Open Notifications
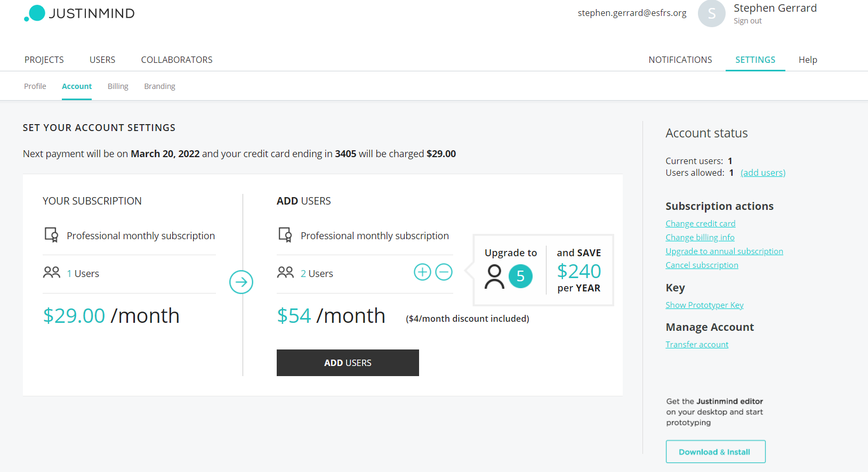 coord(680,60)
